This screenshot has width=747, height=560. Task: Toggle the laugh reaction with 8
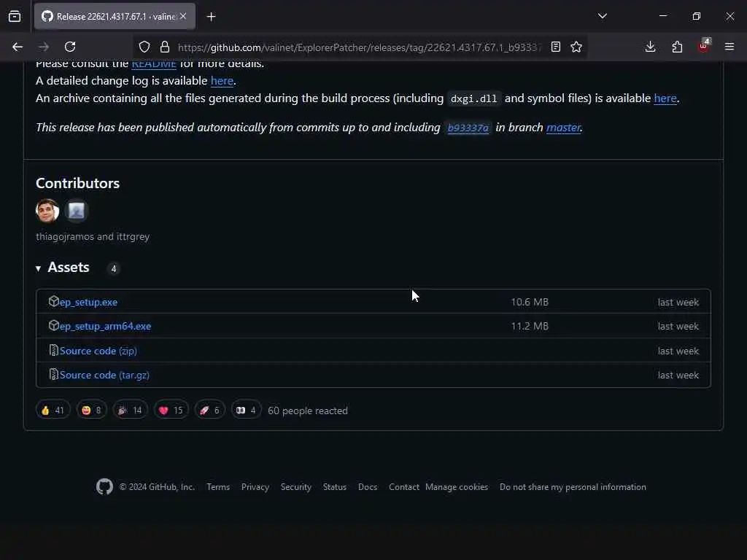pyautogui.click(x=91, y=410)
